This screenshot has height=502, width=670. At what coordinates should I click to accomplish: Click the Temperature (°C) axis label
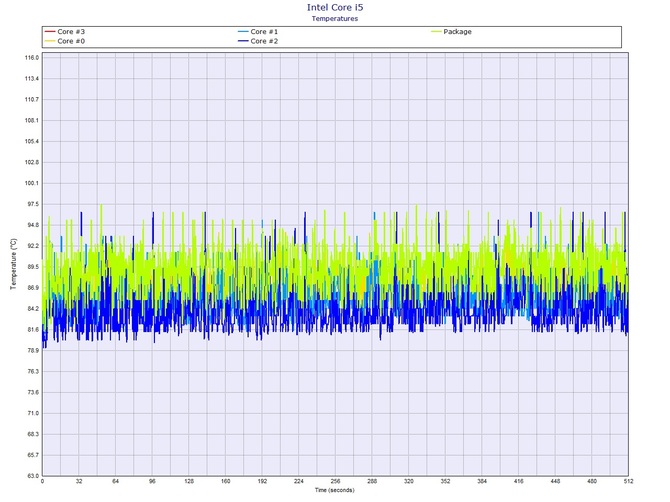pyautogui.click(x=14, y=264)
